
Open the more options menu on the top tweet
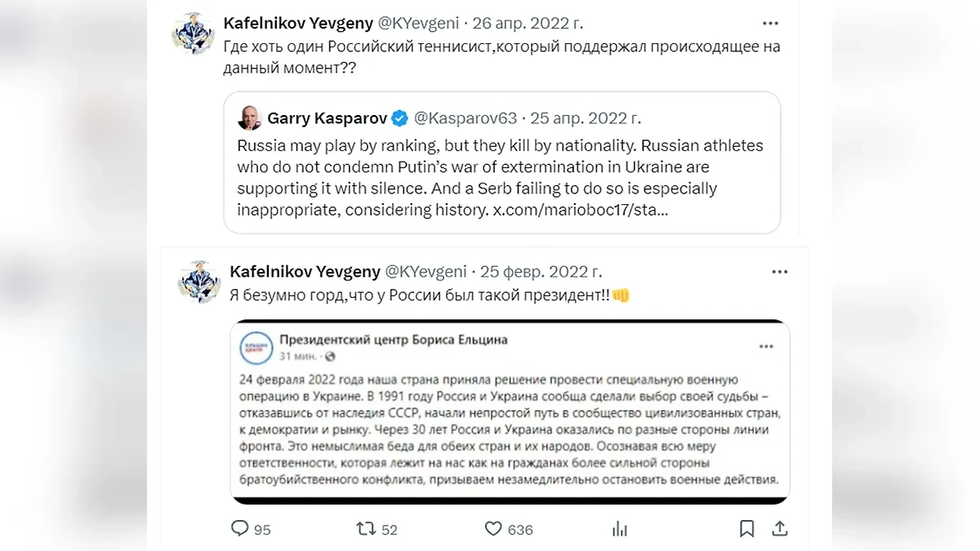769,23
